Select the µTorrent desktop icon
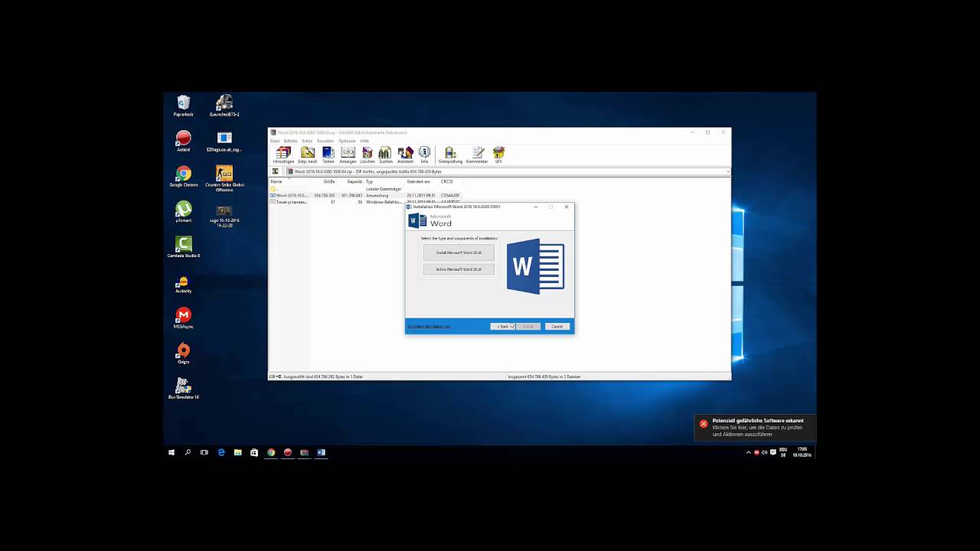 (184, 212)
